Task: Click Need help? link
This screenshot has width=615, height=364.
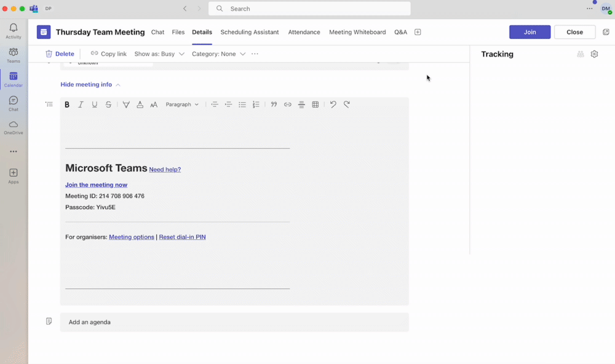Action: click(x=165, y=170)
